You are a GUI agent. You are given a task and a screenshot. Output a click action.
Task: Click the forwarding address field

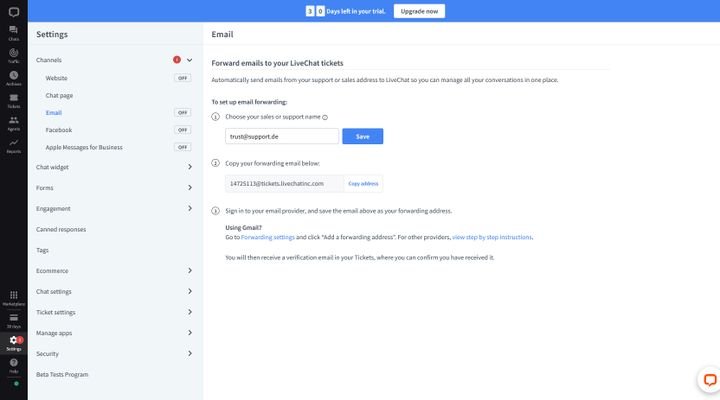284,184
